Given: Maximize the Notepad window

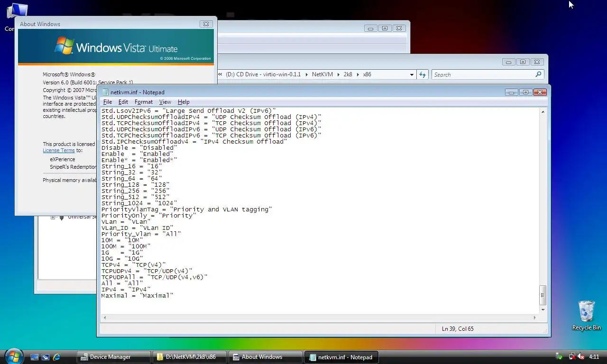Looking at the screenshot, I should pyautogui.click(x=525, y=92).
